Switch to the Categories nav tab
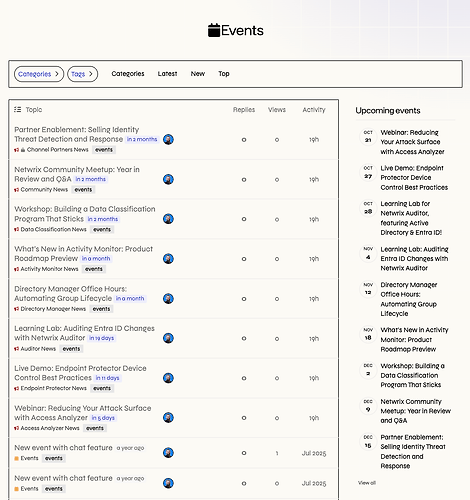Viewport: 470px width, 500px height. (128, 74)
